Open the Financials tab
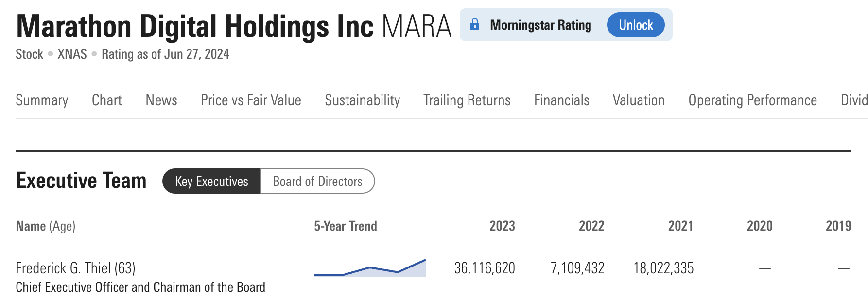Screen dimensions: 868x300 (561, 100)
